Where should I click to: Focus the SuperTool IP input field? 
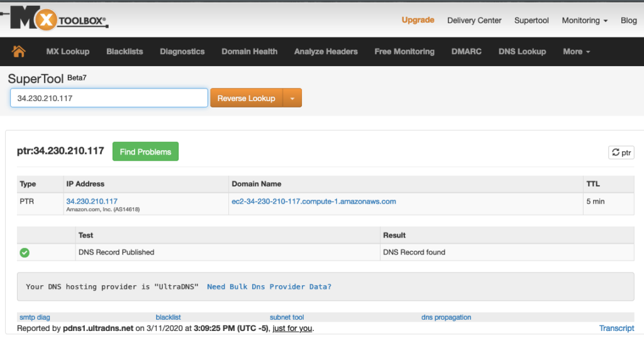(109, 98)
